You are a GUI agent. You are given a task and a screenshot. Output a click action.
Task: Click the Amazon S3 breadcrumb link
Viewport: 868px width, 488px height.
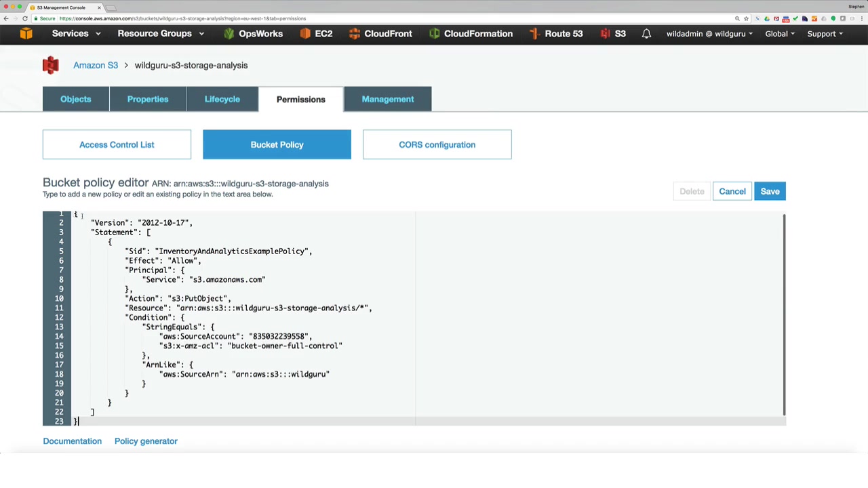pos(96,65)
